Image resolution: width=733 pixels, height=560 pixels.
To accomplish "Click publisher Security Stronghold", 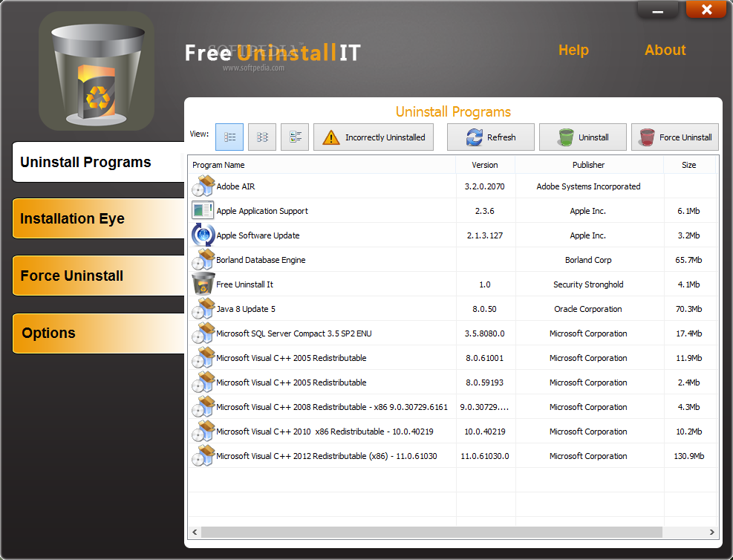I will point(588,284).
